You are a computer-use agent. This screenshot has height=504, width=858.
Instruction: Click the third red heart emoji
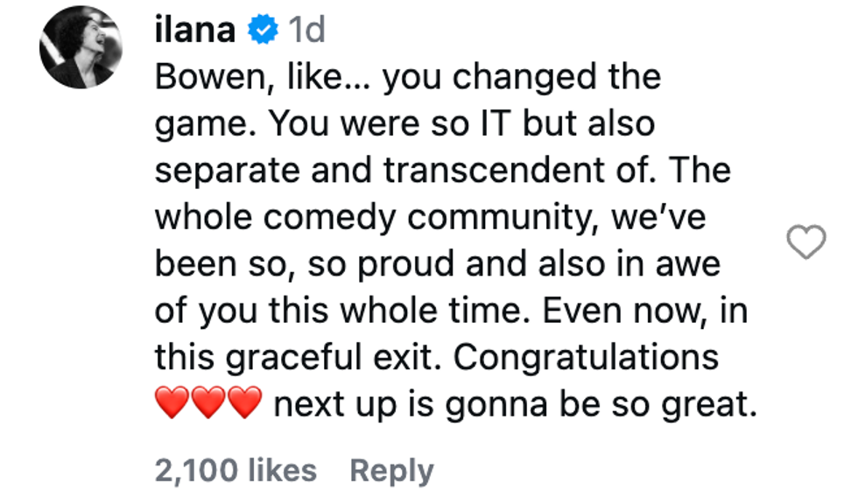click(245, 405)
